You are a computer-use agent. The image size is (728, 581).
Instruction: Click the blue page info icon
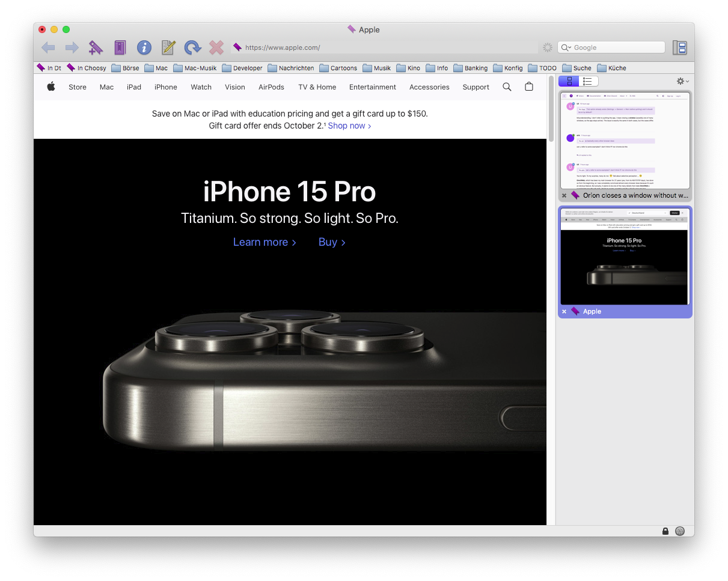[144, 47]
